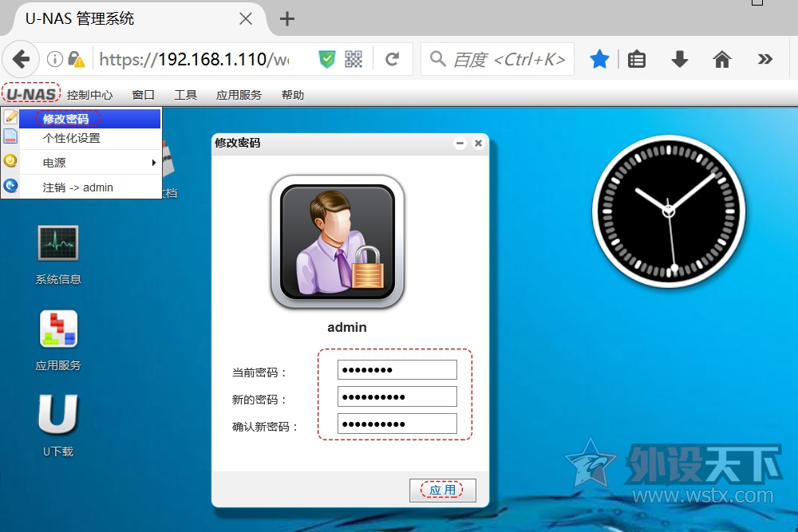Select 注销 -> admin menu entry
Screen dimensions: 798x532
coord(90,187)
